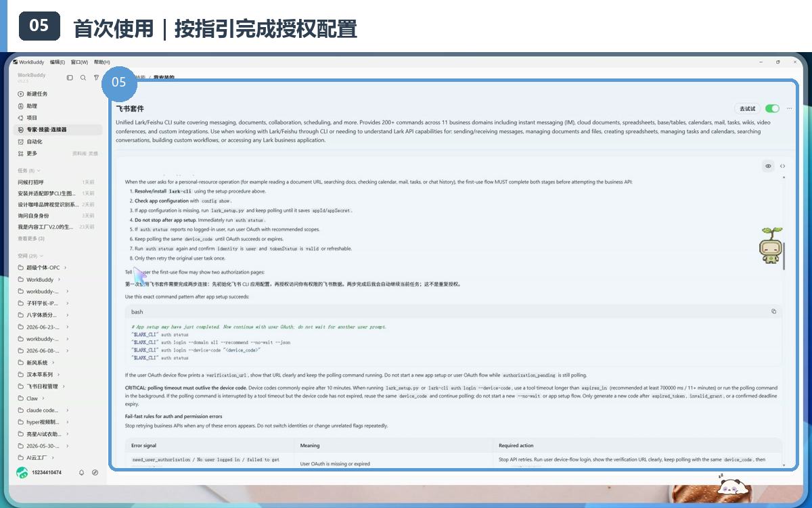812x508 pixels.
Task: Expand the 八字体质分 space chevron
Action: [67, 315]
